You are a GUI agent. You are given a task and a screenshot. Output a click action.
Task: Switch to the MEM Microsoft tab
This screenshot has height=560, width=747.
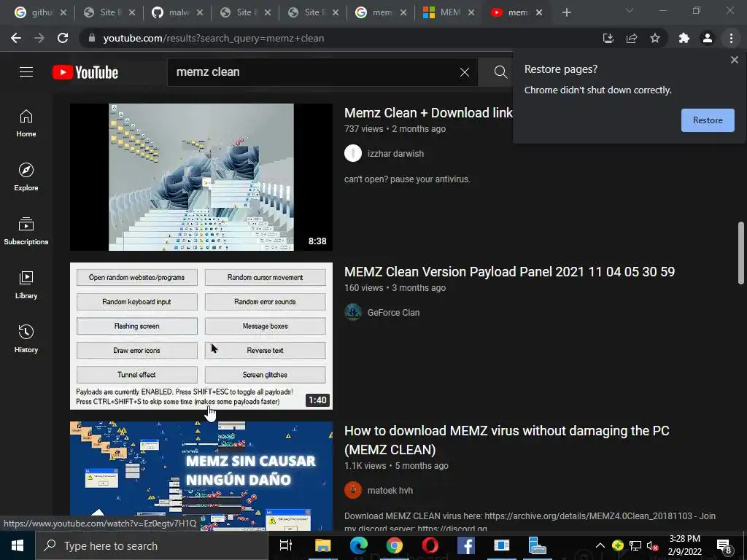(449, 12)
